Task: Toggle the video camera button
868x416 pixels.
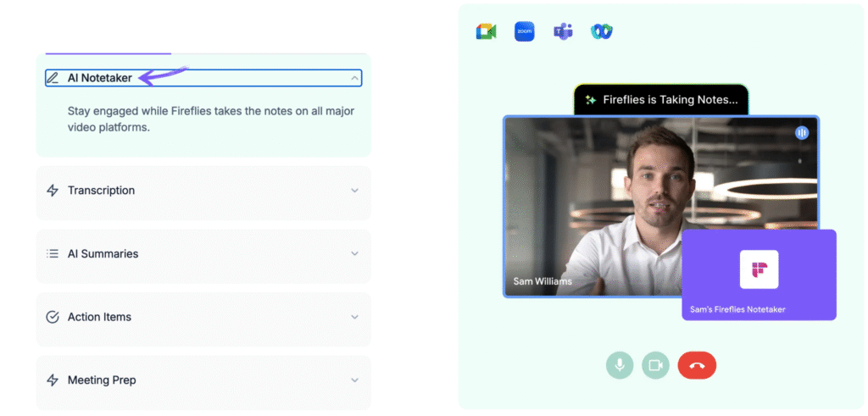Action: click(x=655, y=365)
